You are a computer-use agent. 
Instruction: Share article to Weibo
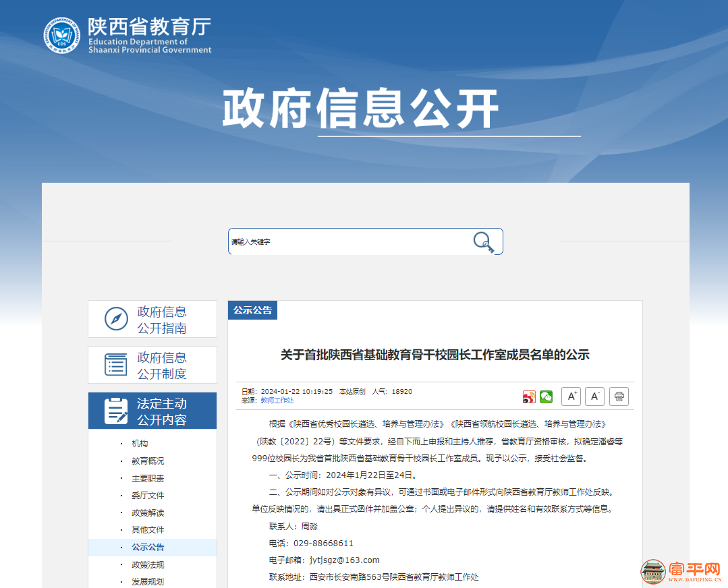pyautogui.click(x=529, y=396)
